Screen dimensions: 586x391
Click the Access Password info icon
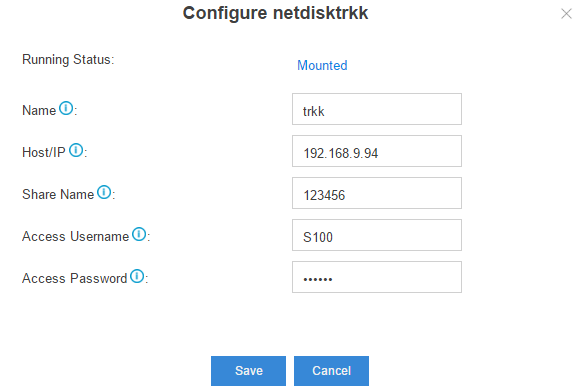click(x=137, y=276)
